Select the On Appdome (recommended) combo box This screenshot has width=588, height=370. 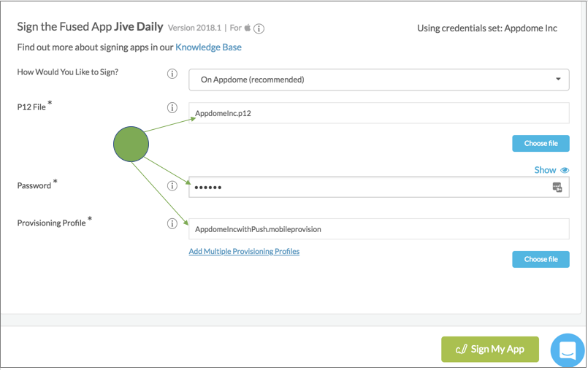[379, 80]
